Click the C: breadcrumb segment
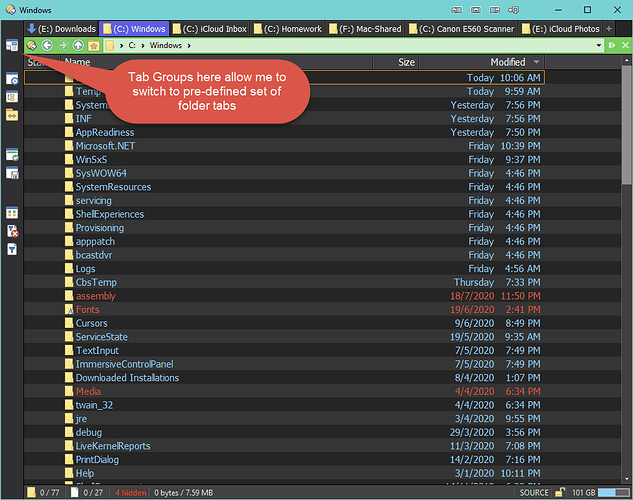 coord(132,45)
